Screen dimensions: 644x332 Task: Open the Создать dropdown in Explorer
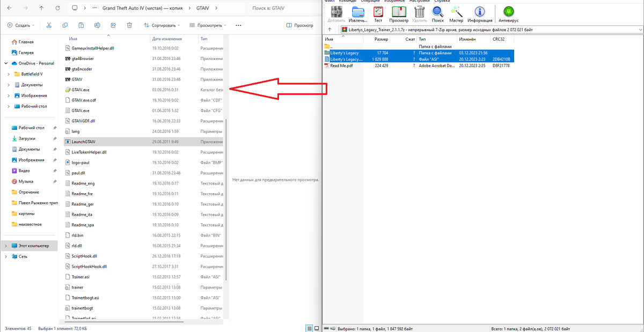(21, 25)
